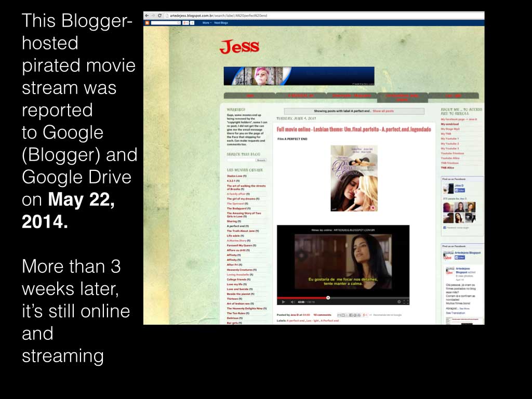Open TNB Alice link in sidebar
The width and height of the screenshot is (532, 399).
[447, 168]
